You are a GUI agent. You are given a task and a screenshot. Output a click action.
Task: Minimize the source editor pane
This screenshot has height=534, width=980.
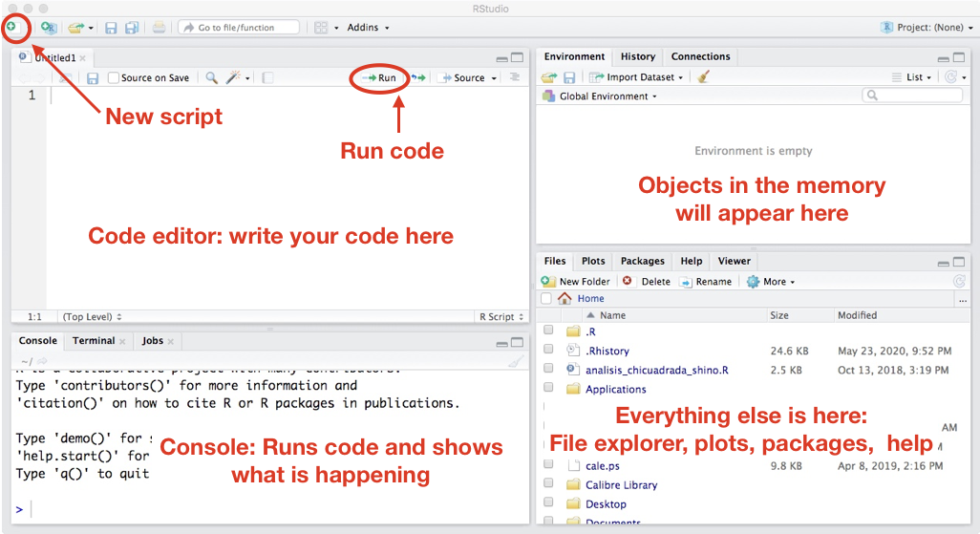pos(501,59)
